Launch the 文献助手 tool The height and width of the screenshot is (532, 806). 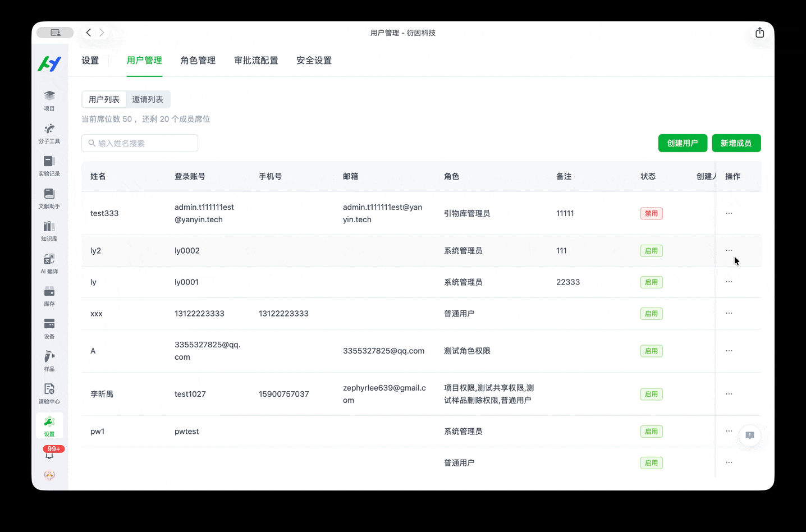(49, 198)
